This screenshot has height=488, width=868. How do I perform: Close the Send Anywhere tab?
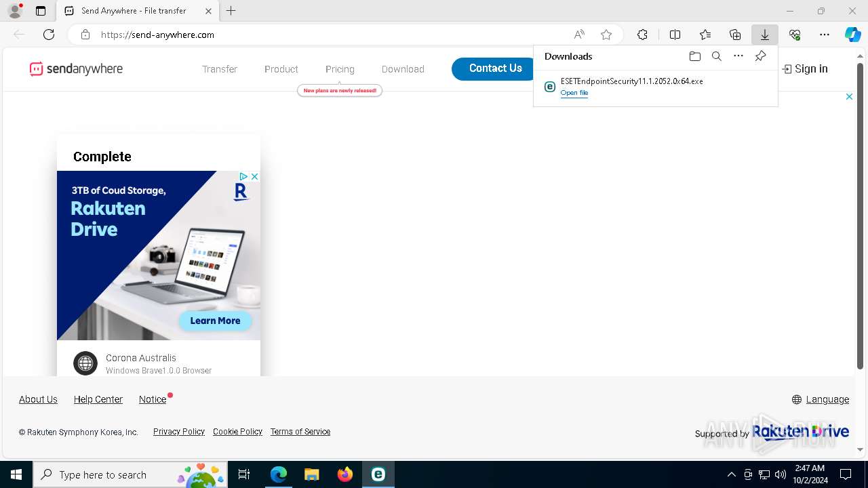point(208,11)
